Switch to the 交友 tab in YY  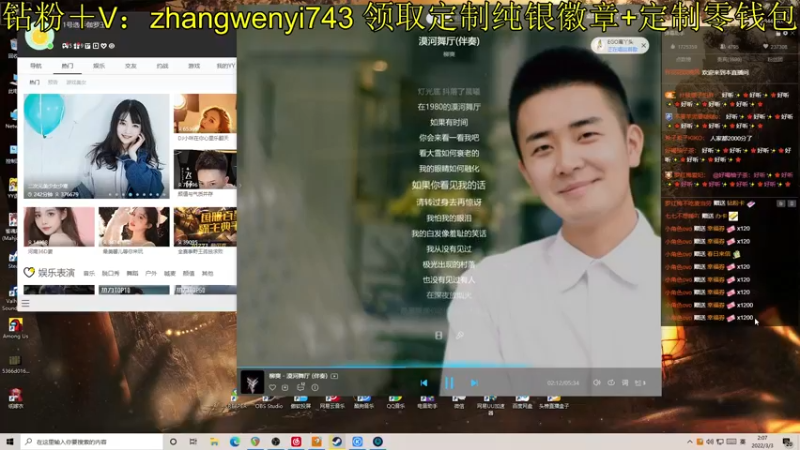point(131,66)
